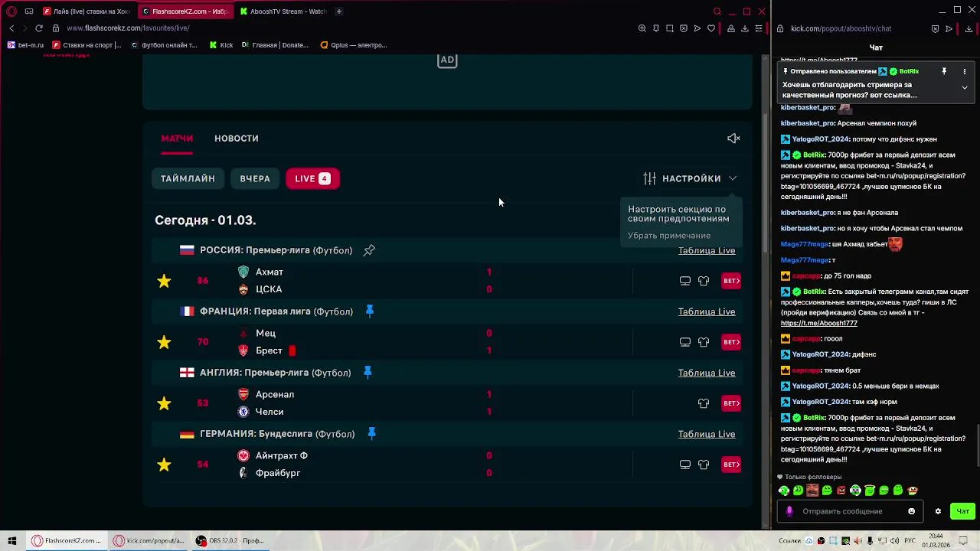Open Таблица Live for Англия Премьер-лига

coord(706,373)
